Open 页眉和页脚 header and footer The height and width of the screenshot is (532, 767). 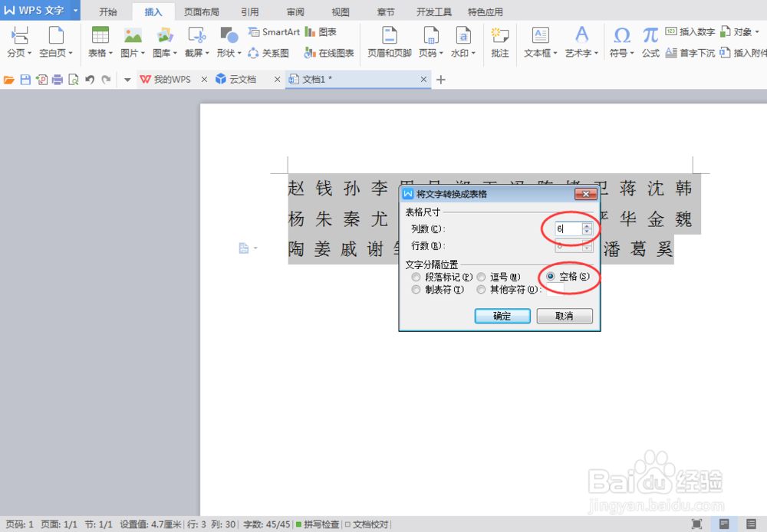click(390, 42)
